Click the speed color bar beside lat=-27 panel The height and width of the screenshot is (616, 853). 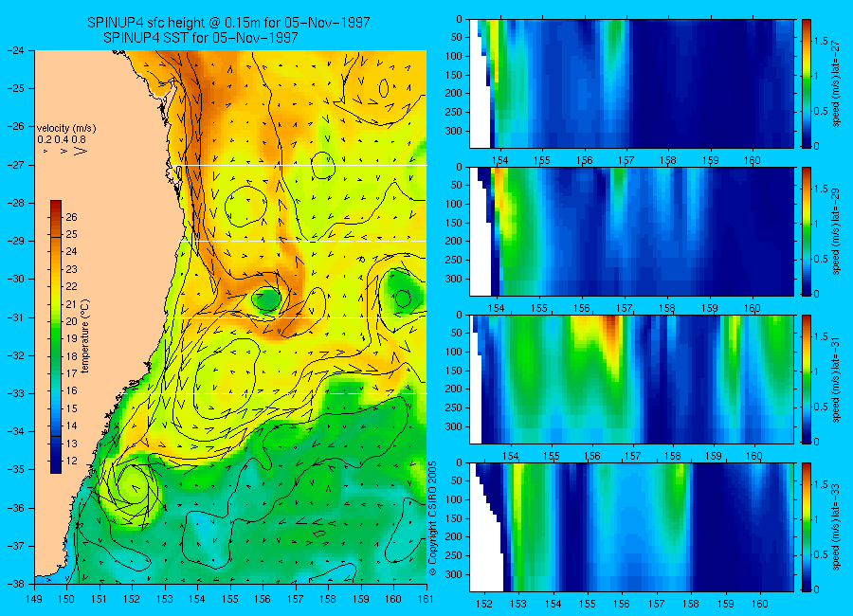pos(807,83)
